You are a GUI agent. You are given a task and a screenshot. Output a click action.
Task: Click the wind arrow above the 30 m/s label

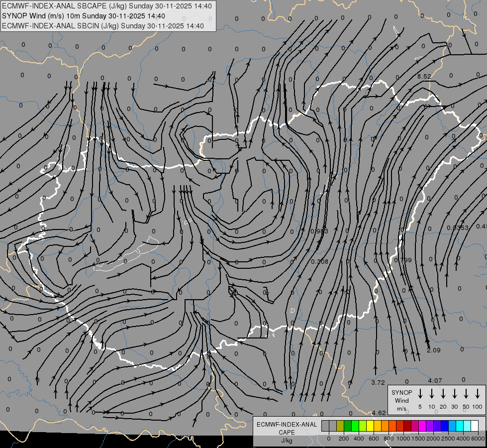point(455,394)
